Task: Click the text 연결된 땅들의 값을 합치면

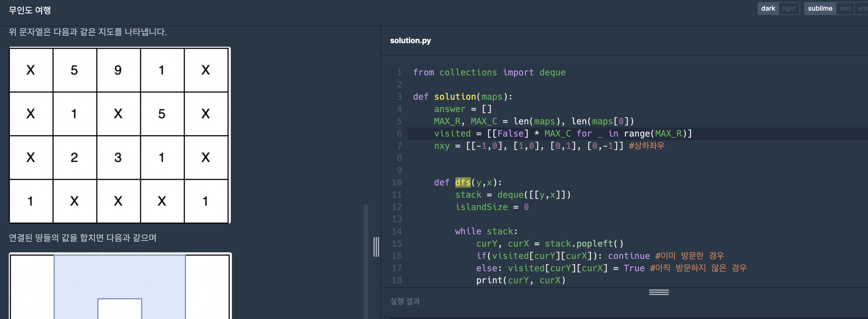Action: [56, 238]
